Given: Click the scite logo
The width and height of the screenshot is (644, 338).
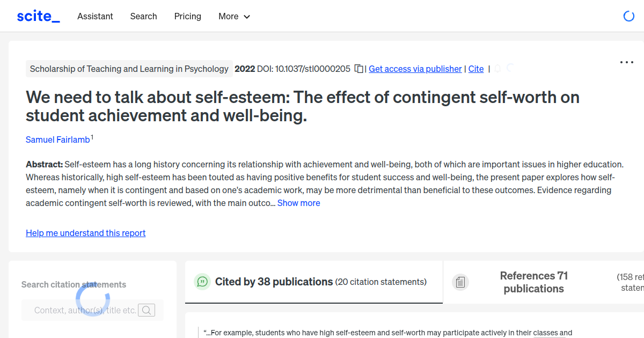Looking at the screenshot, I should [38, 16].
